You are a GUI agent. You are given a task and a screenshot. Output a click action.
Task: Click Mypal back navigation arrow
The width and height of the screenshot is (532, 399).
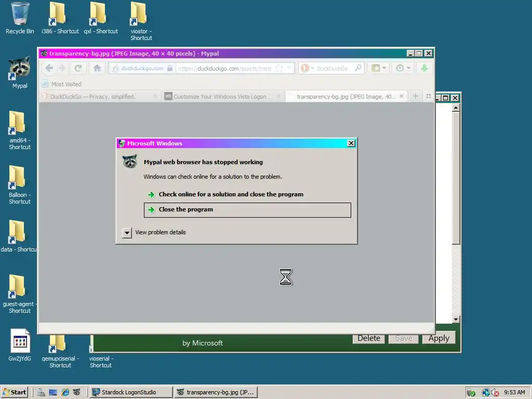[49, 68]
